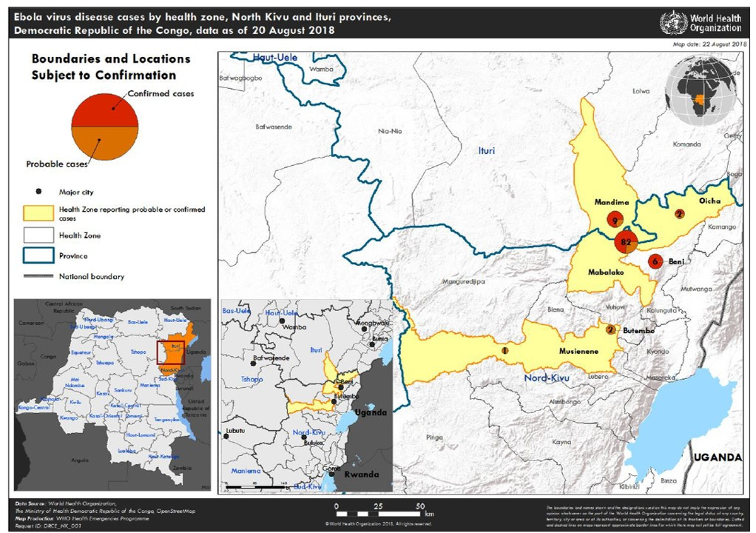
Task: Click the Kayna label
Action: point(561,441)
